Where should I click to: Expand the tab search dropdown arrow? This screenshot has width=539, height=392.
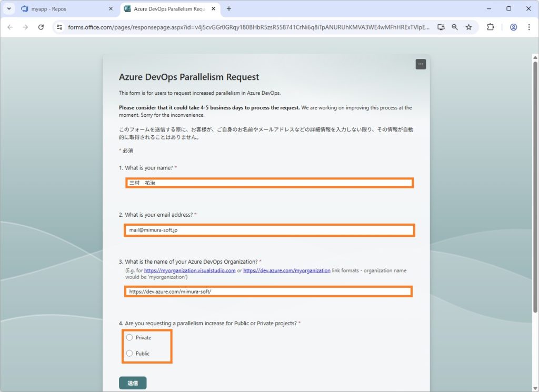(x=9, y=9)
